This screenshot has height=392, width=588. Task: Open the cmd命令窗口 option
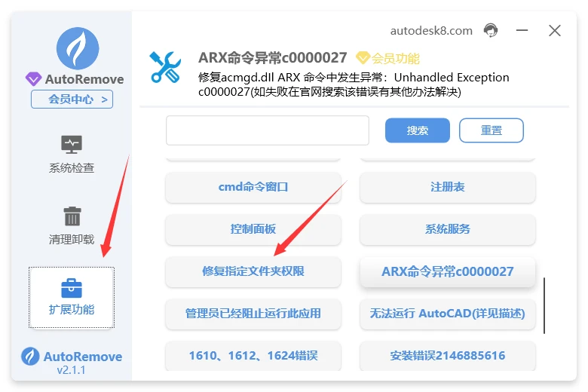click(x=253, y=187)
